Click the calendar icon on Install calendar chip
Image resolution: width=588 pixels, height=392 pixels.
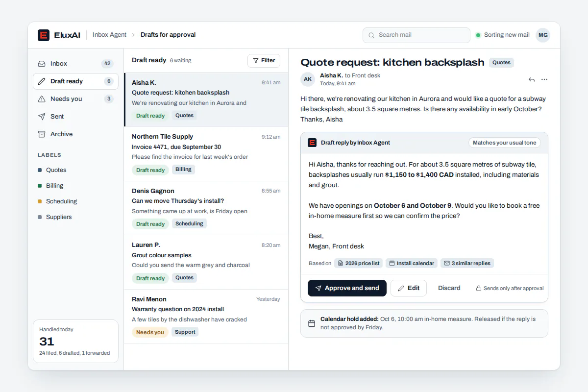(392, 263)
